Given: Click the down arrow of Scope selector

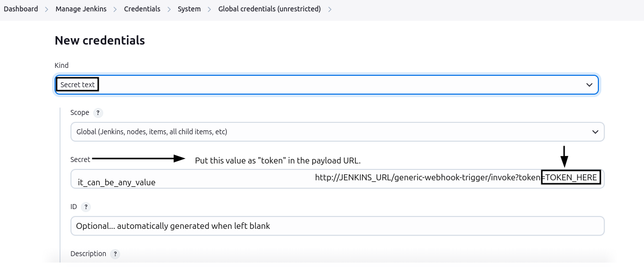Looking at the screenshot, I should 595,132.
